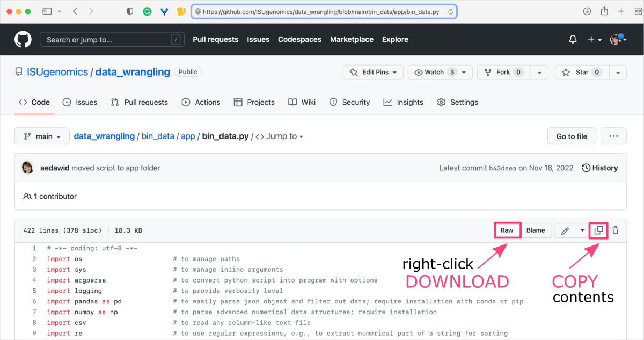Click the Raw button
Screen dimensions: 644x340
(507, 230)
